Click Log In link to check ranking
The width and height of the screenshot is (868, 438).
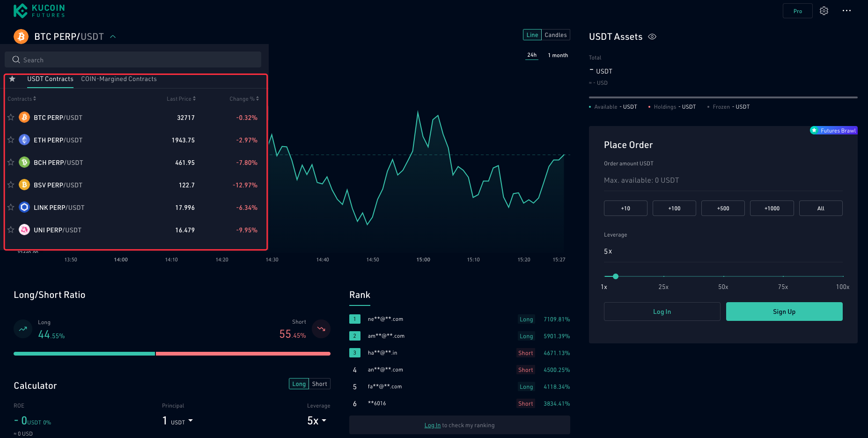pyautogui.click(x=432, y=425)
